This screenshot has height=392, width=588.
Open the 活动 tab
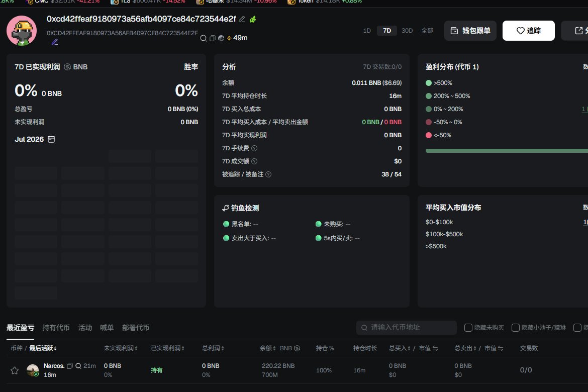coord(85,328)
